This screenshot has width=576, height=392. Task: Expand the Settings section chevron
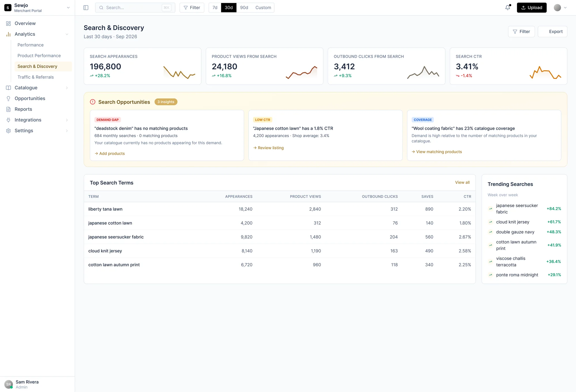[x=67, y=131]
